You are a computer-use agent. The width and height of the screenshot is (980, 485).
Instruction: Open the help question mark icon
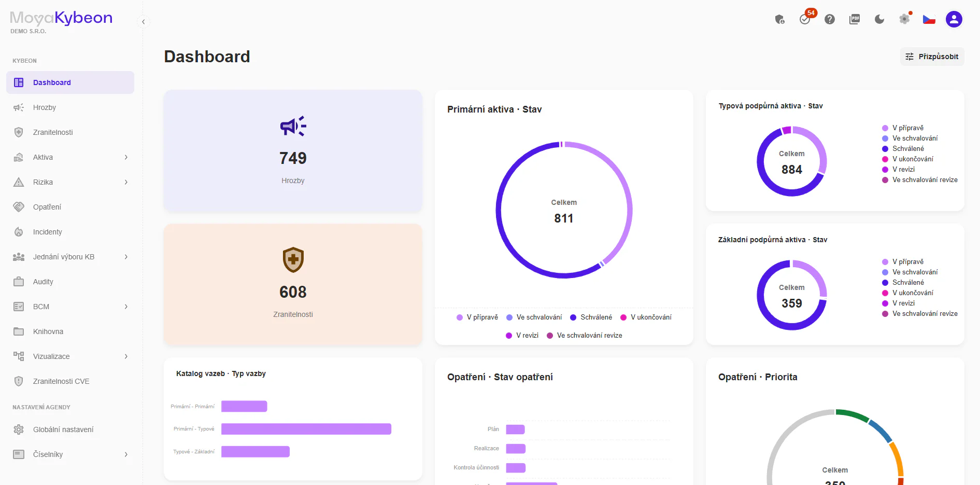point(830,20)
